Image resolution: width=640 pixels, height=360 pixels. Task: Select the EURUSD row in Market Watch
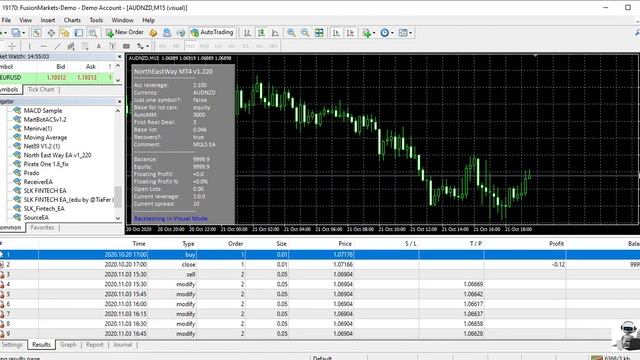coord(57,78)
